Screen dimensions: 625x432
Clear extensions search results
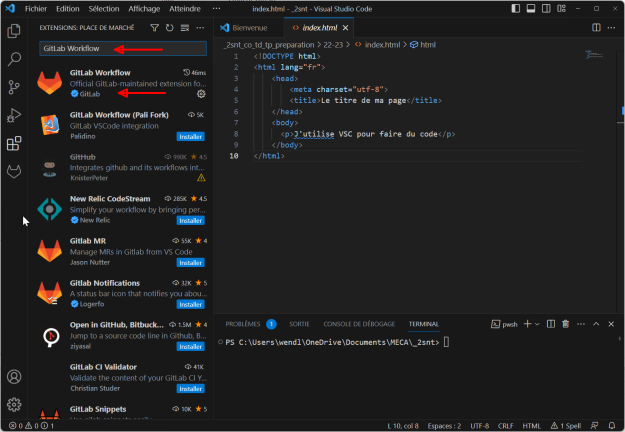click(185, 27)
